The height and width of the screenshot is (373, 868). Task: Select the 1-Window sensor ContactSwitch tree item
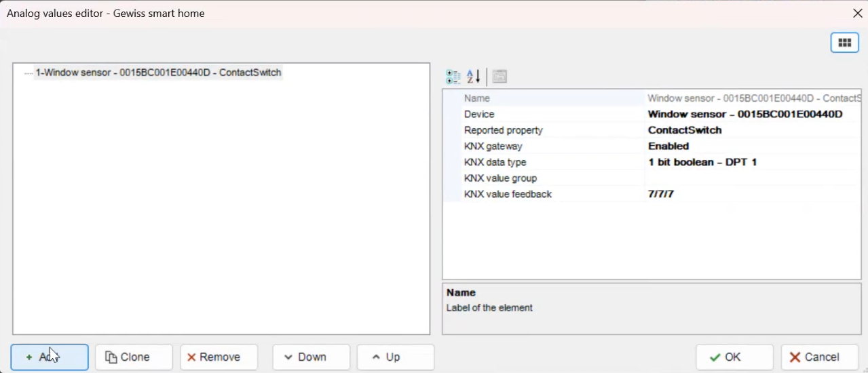158,73
